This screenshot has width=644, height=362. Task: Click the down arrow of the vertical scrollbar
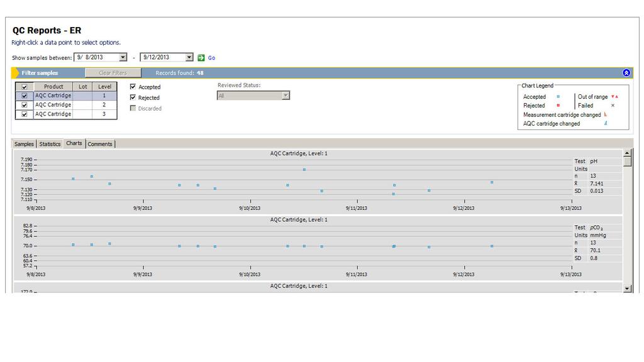click(627, 289)
